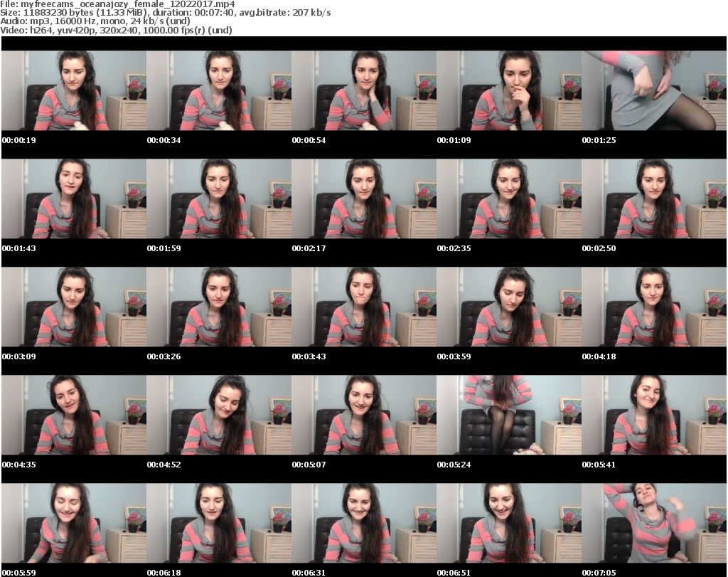The width and height of the screenshot is (728, 577).
Task: Select the thumbnail frame at 00:03:43
Action: coord(364,307)
